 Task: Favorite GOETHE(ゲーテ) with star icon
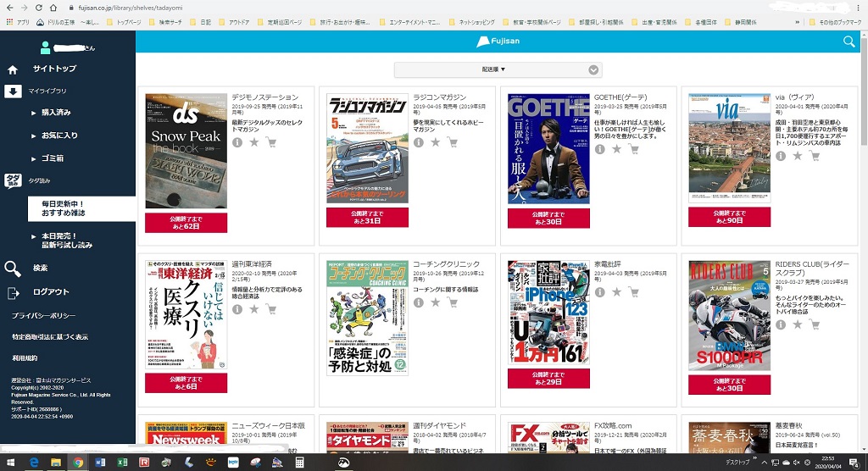tap(617, 149)
